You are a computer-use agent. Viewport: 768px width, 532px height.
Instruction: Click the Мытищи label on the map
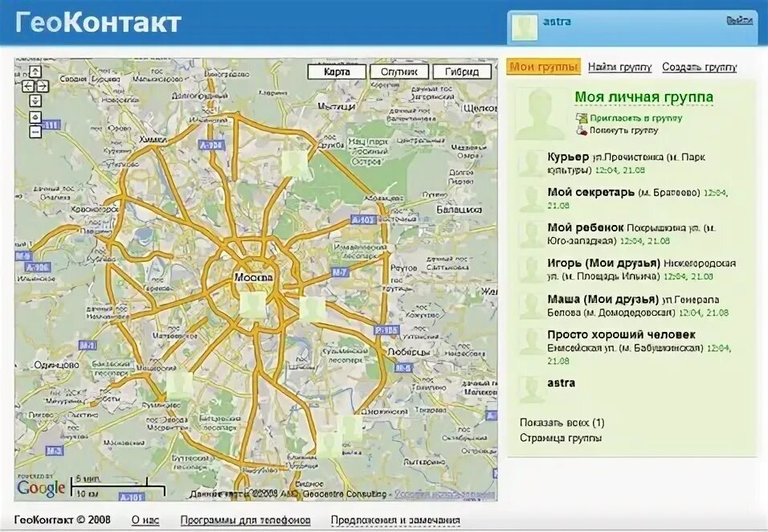coord(336,106)
